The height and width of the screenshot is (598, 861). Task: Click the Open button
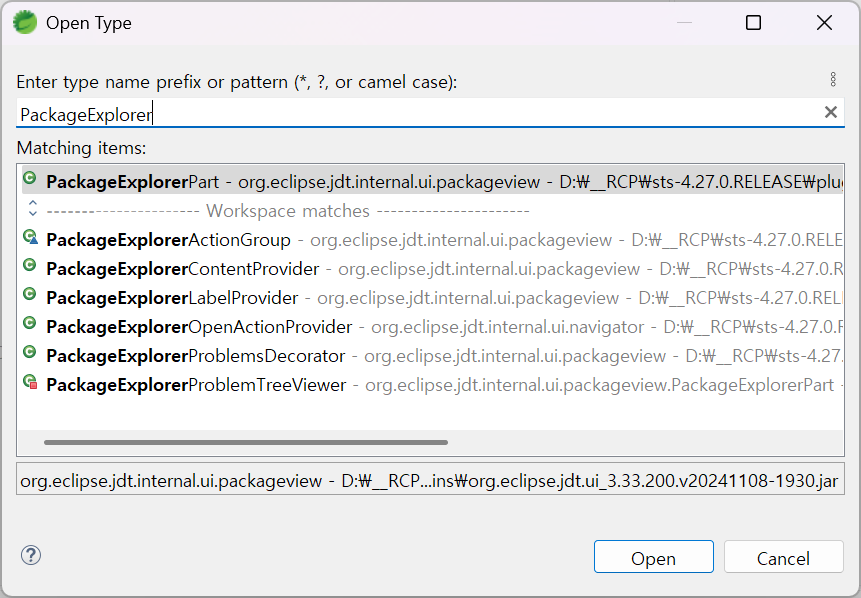(653, 557)
